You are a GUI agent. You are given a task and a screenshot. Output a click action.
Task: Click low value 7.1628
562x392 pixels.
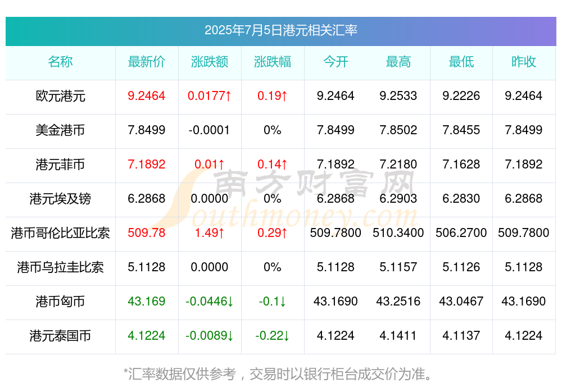[461, 164]
